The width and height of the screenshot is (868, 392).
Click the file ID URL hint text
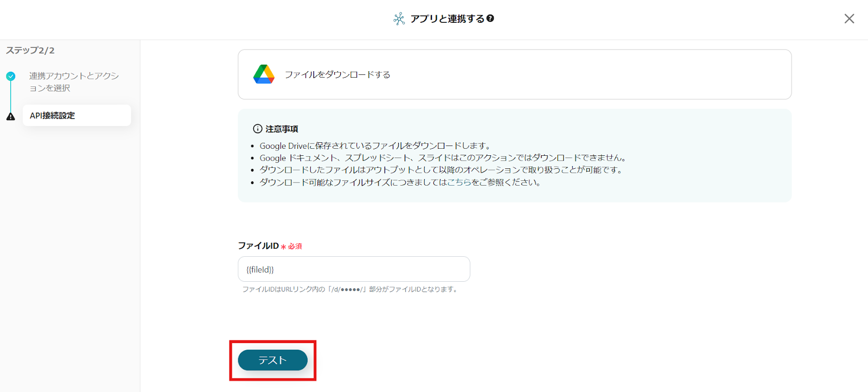[350, 289]
